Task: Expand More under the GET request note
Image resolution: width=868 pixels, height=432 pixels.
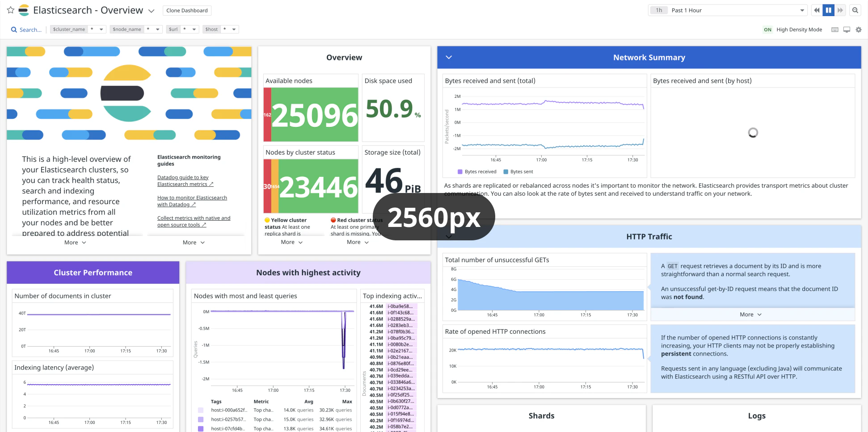Action: [x=750, y=315]
